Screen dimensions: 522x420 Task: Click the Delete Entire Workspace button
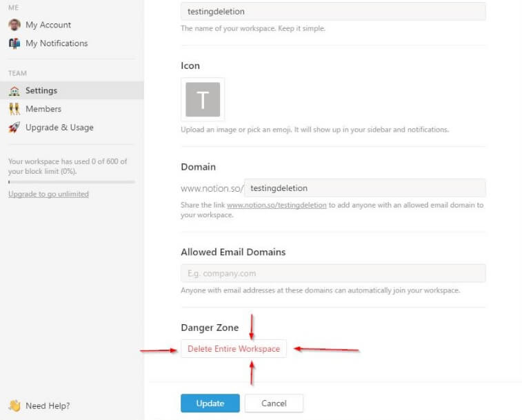pyautogui.click(x=234, y=348)
